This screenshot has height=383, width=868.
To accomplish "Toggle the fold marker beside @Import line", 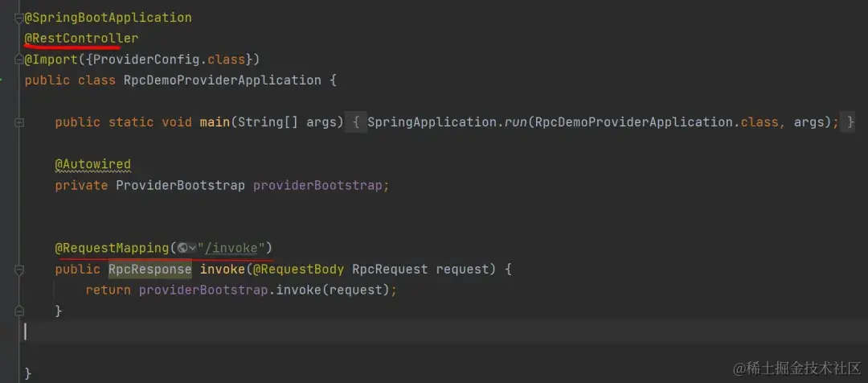I will (19, 60).
